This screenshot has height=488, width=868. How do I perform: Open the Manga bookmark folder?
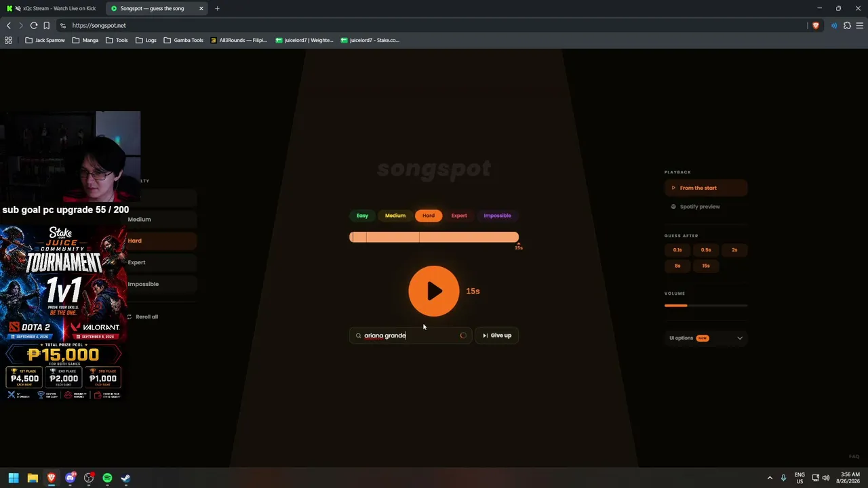pos(85,40)
